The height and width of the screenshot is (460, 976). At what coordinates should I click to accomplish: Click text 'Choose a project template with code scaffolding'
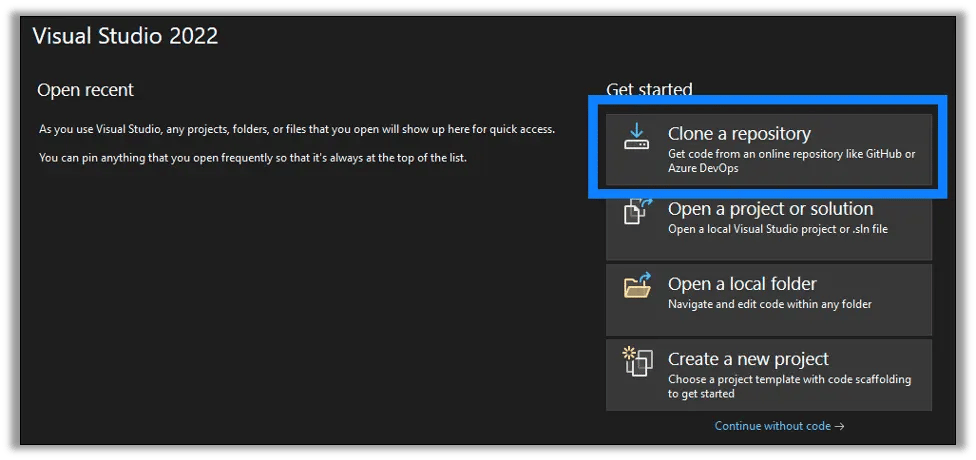point(789,379)
